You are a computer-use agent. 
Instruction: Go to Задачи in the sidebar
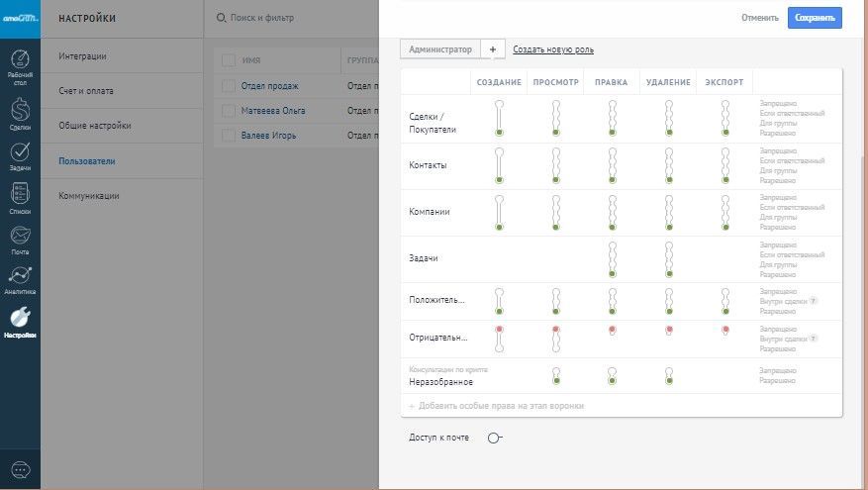20,153
